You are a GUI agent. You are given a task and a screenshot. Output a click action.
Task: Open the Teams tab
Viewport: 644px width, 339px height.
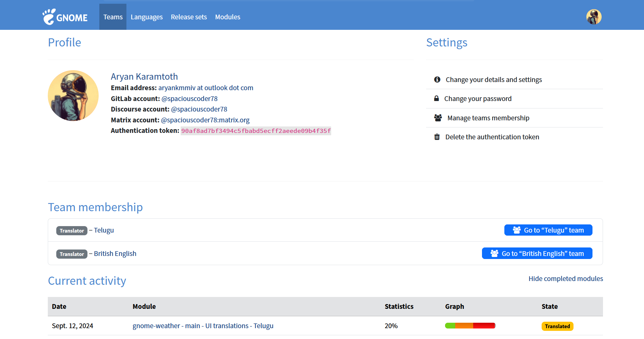pos(113,17)
